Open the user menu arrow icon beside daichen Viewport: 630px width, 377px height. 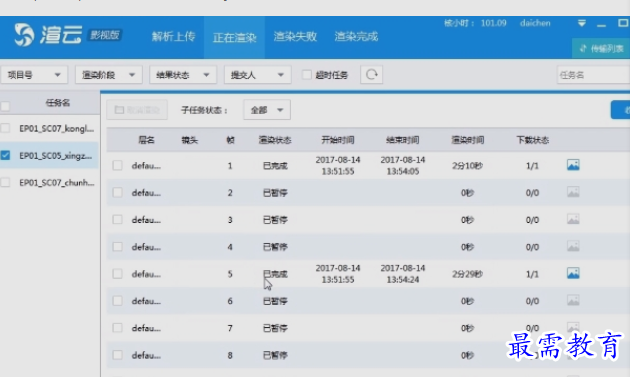(581, 23)
